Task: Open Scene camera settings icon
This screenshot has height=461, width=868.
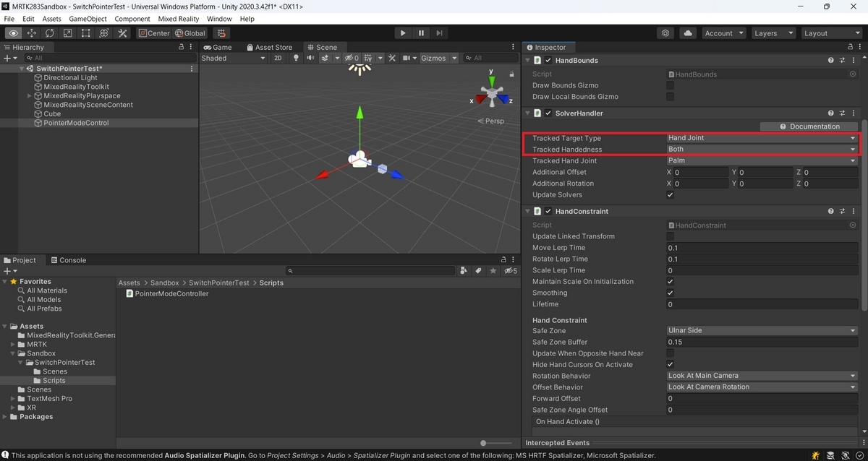Action: pyautogui.click(x=407, y=58)
